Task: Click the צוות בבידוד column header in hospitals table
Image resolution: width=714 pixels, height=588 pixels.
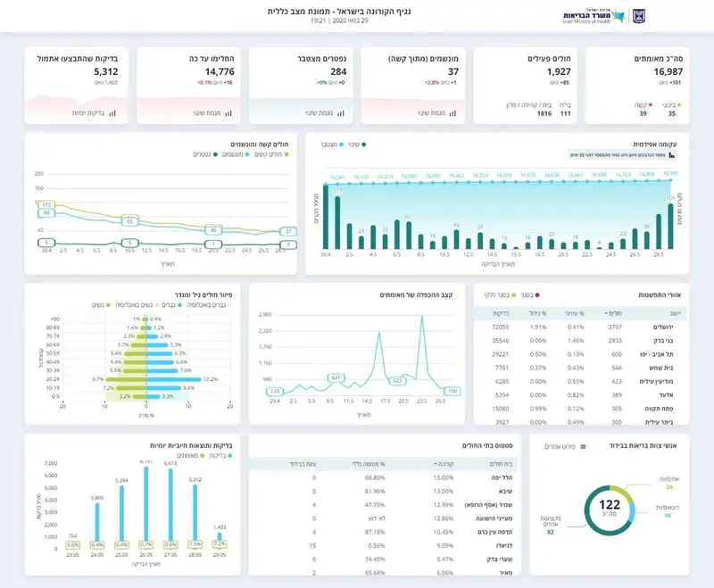Action: click(303, 464)
